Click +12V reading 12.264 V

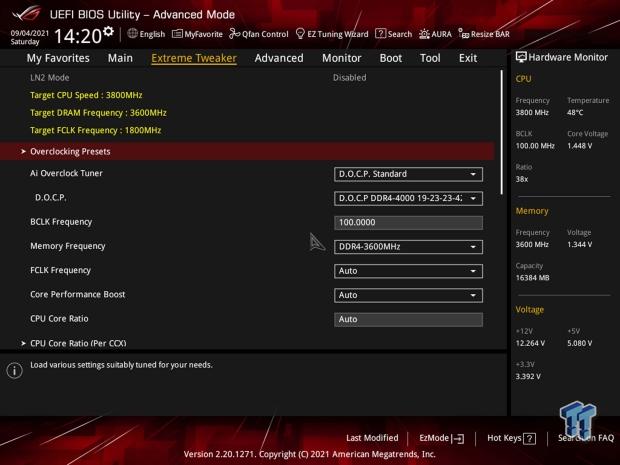pyautogui.click(x=530, y=343)
